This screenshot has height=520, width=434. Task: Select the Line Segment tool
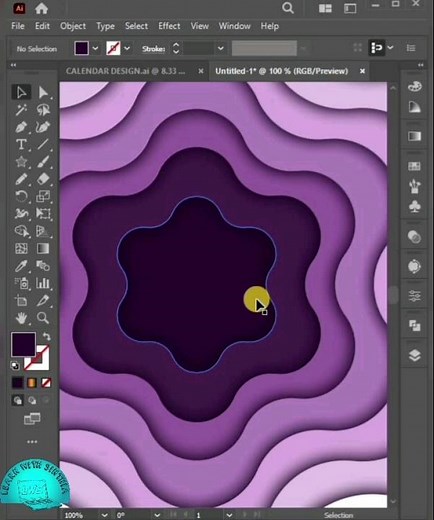pyautogui.click(x=43, y=144)
